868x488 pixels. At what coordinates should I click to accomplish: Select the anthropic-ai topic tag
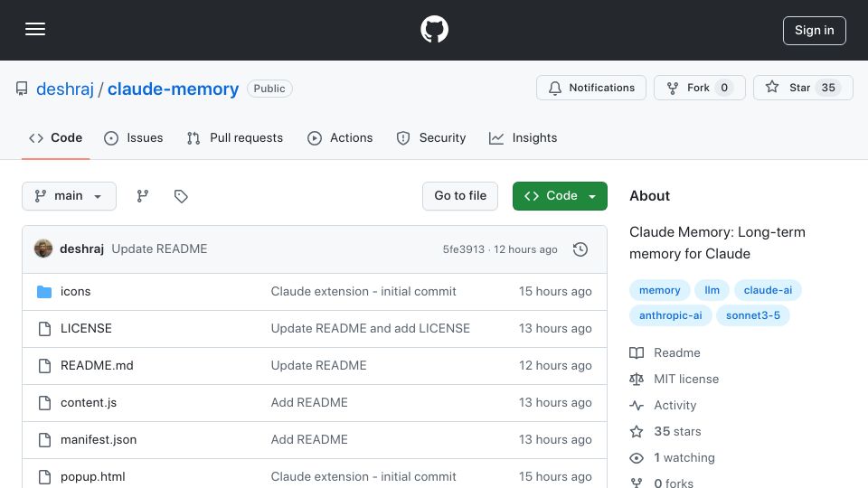click(x=670, y=315)
